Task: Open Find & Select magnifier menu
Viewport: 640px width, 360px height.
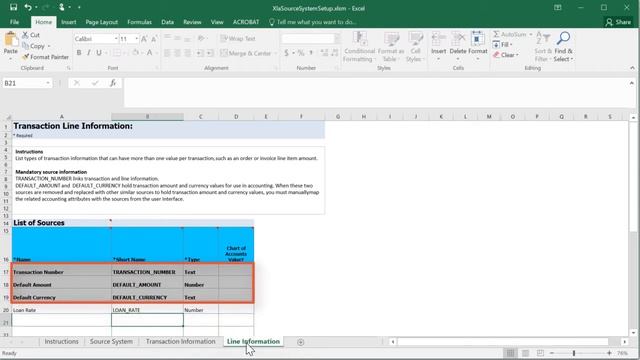Action: pyautogui.click(x=563, y=47)
